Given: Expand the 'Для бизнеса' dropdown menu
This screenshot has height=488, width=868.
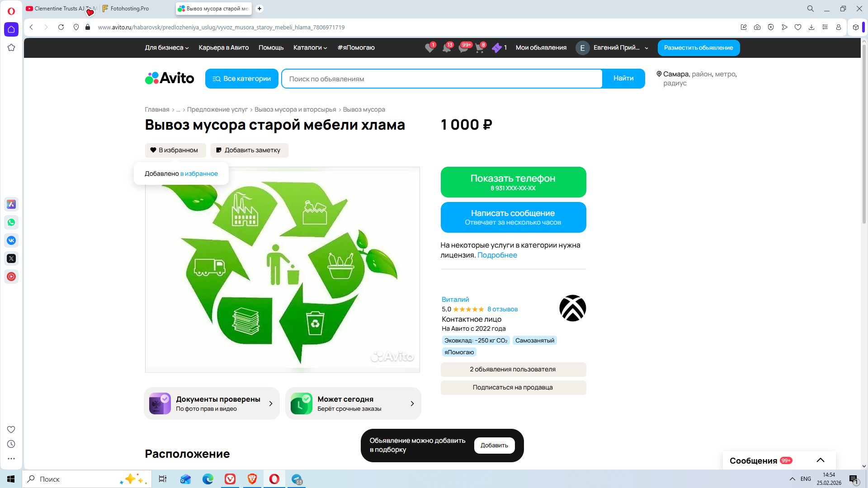Looking at the screenshot, I should 166,47.
